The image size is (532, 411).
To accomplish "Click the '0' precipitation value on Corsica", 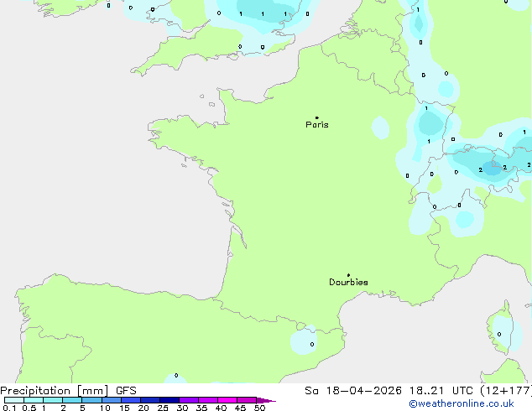I will click(x=499, y=335).
